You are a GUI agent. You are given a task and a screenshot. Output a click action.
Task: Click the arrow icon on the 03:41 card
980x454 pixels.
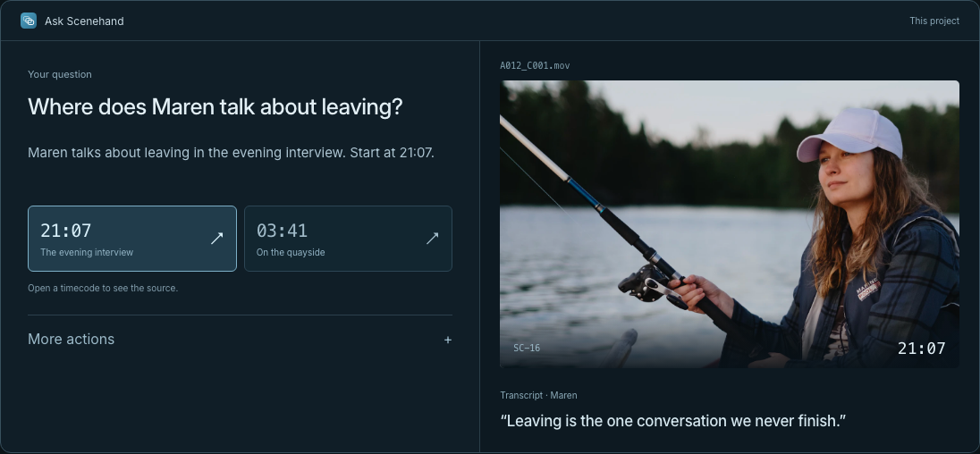tap(433, 238)
